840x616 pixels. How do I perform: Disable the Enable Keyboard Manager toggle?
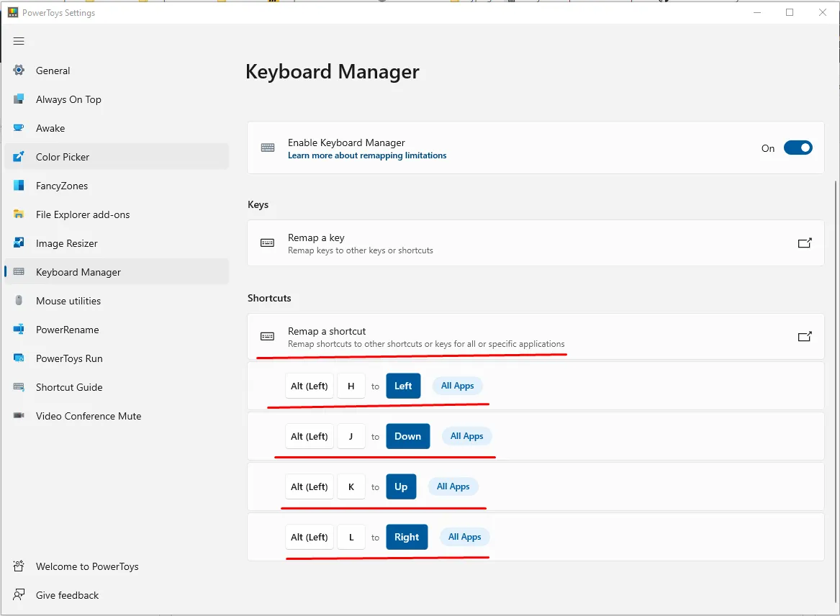(798, 148)
